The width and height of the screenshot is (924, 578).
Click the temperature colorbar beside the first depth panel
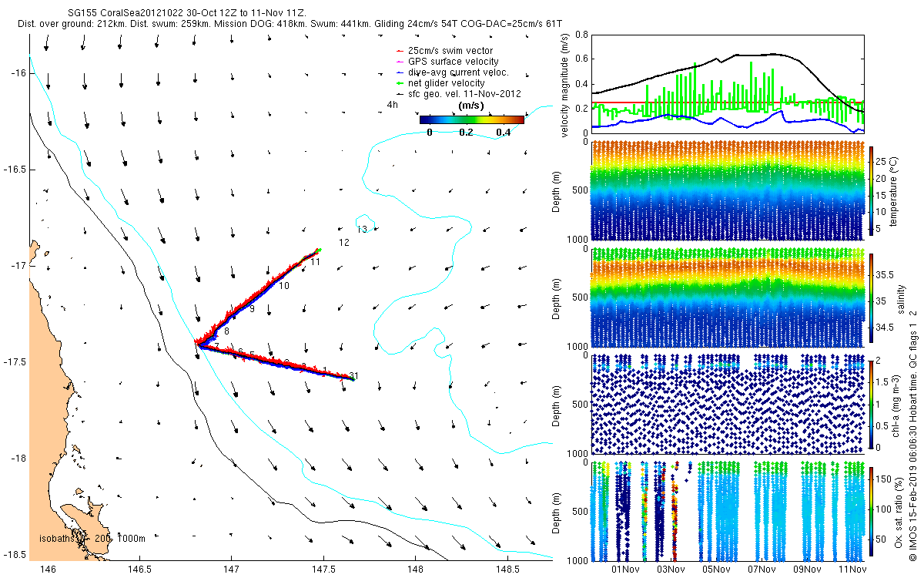[x=872, y=192]
